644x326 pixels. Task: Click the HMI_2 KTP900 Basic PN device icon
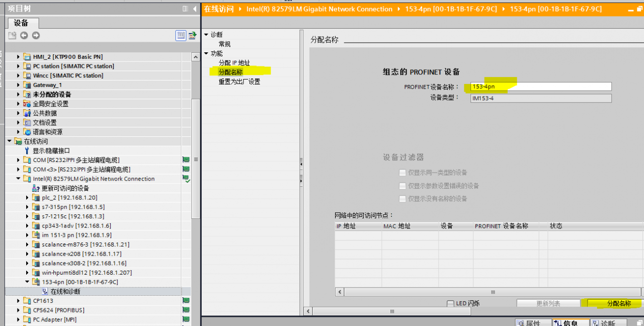27,57
